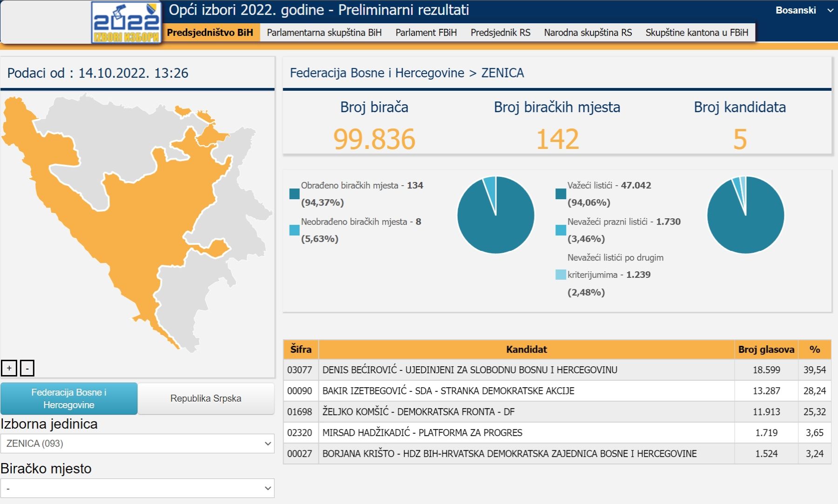838x504 pixels.
Task: Go to the Skupštine kantona u FBiH tab
Action: coord(696,33)
